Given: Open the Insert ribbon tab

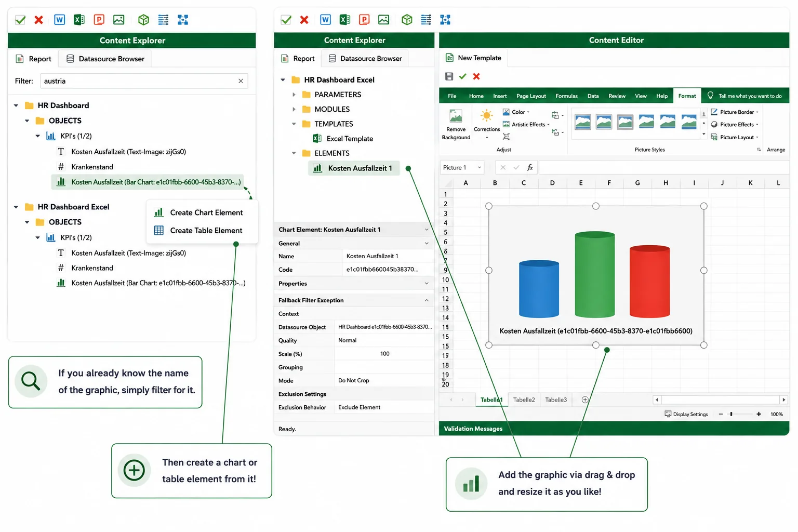Looking at the screenshot, I should (x=500, y=96).
